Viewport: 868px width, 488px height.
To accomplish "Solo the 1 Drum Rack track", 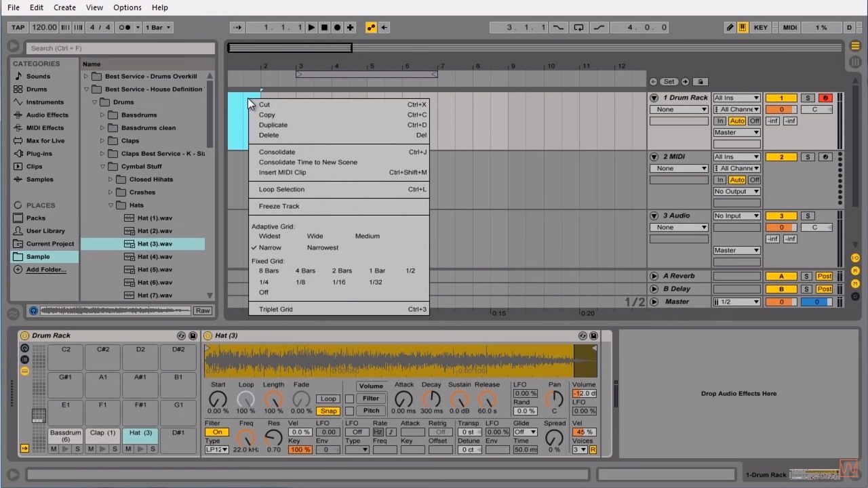I will [807, 98].
